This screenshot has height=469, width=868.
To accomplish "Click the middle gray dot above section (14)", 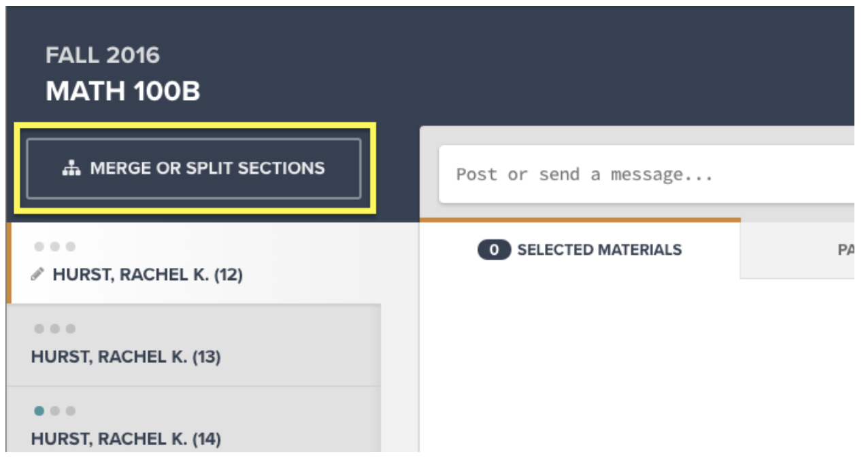I will [55, 411].
